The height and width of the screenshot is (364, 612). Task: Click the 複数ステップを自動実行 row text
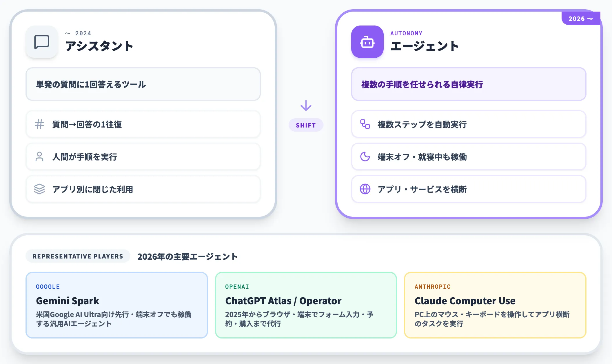[x=422, y=125]
